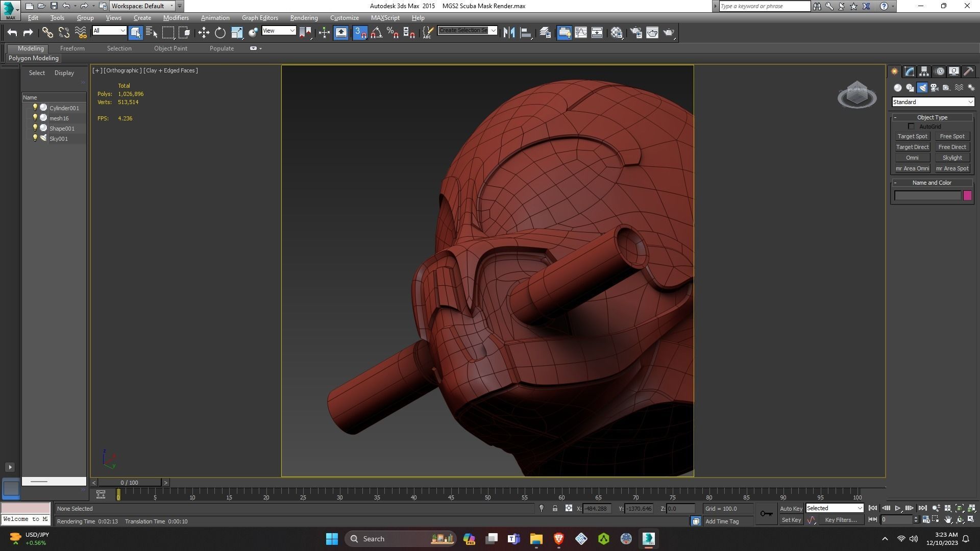Click the Unlink Selection tool
Viewport: 980px width, 551px height.
pos(64,33)
